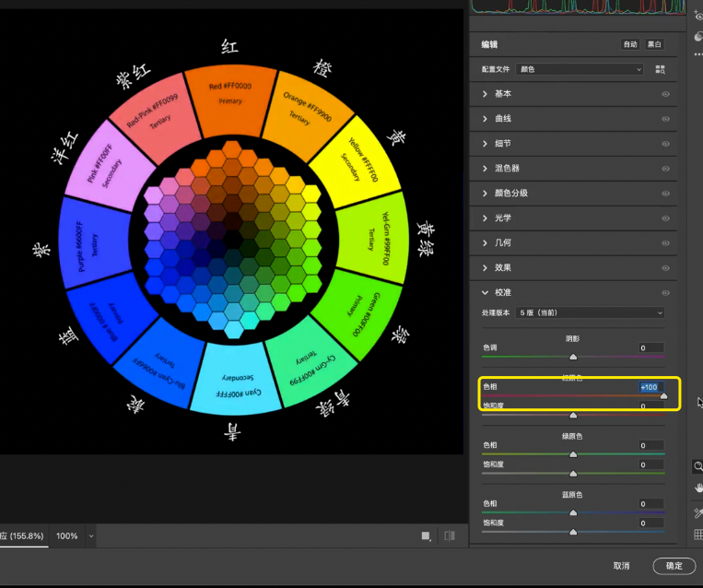703x588 pixels.
Task: Click the 蓝原色 饱和度 value field
Action: (x=652, y=523)
